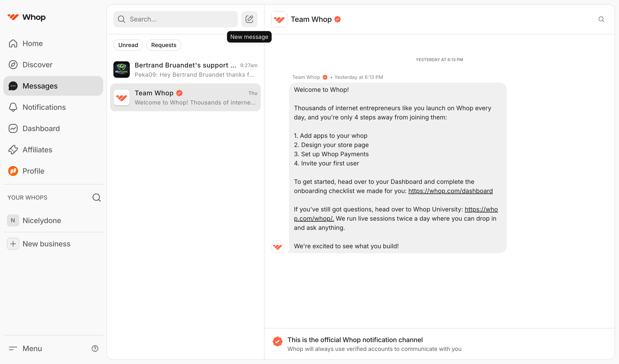Image resolution: width=619 pixels, height=364 pixels.
Task: Open the Dashboard section
Action: [x=53, y=128]
